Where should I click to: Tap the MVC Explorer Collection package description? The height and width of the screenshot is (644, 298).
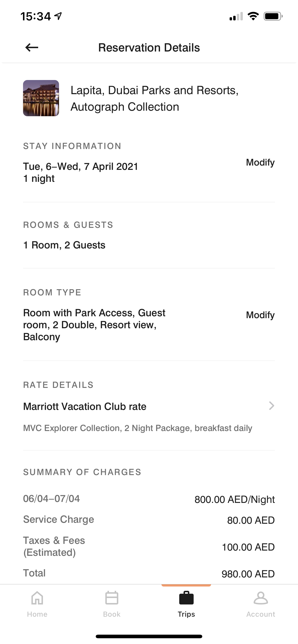pyautogui.click(x=138, y=428)
